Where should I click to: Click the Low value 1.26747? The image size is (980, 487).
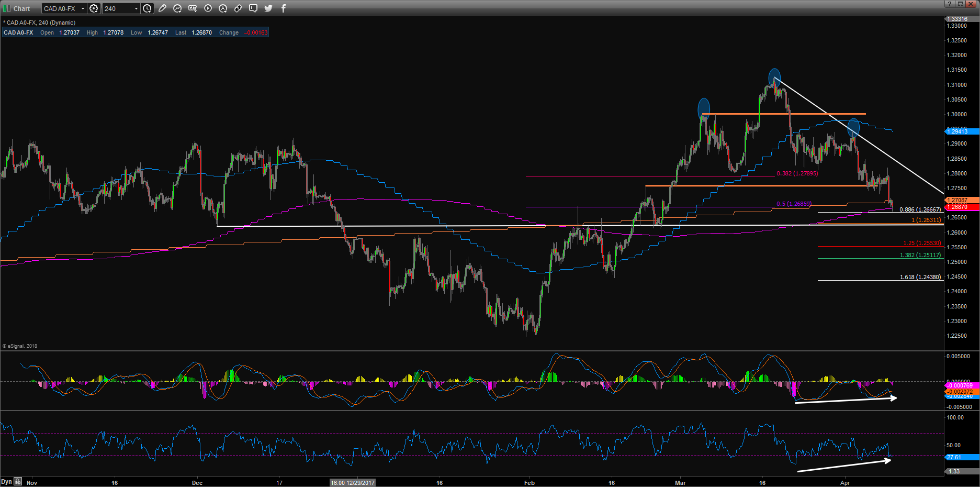(158, 32)
